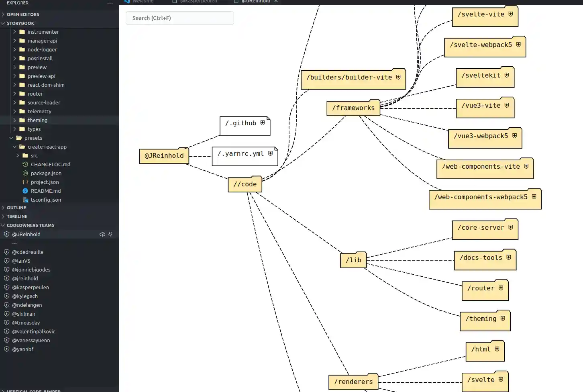Click the shield icon beside @ndelangen
583x392 pixels.
(7, 305)
